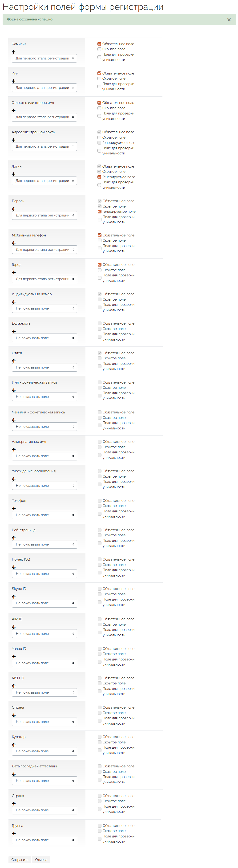The width and height of the screenshot is (238, 868).
Task: Uncheck Обязательное поле for Фамилия
Action: pos(99,44)
